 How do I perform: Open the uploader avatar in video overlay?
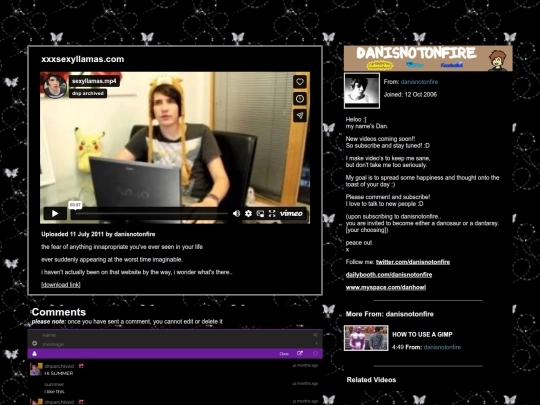click(x=55, y=86)
